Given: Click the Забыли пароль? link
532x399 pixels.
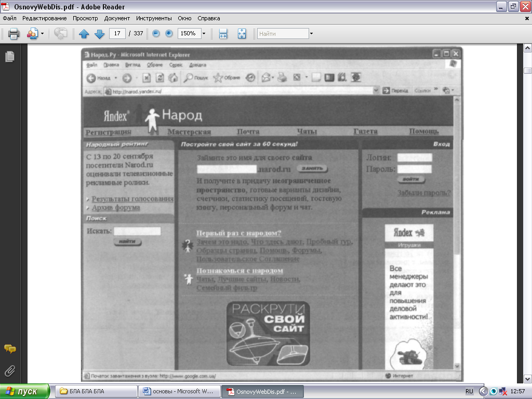Looking at the screenshot, I should click(424, 193).
